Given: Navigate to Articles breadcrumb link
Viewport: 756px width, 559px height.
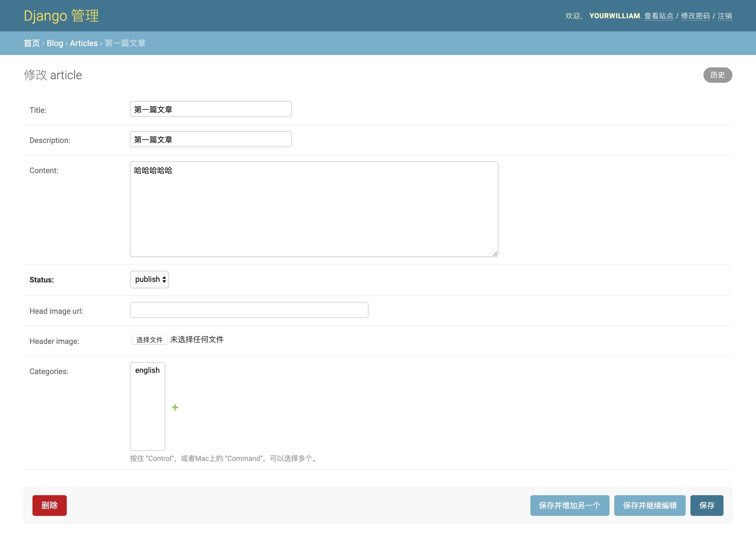Looking at the screenshot, I should (x=84, y=43).
